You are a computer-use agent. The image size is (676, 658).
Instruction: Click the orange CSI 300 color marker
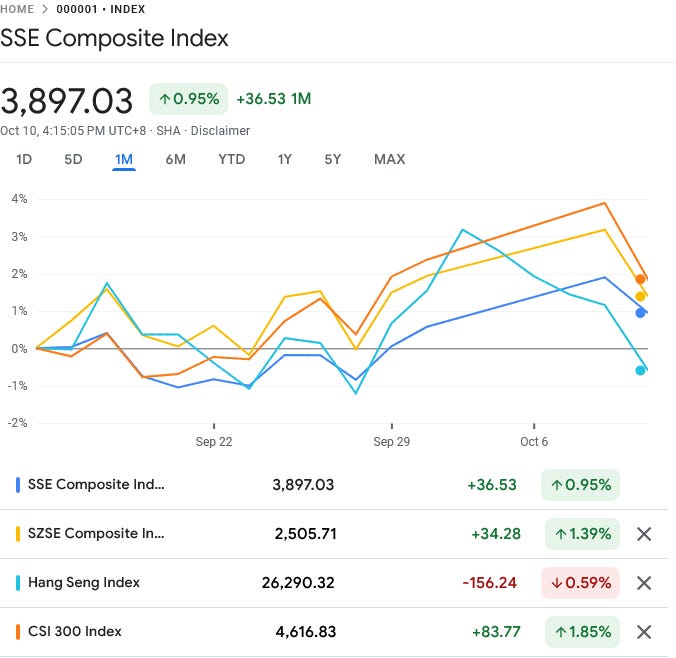coord(18,632)
